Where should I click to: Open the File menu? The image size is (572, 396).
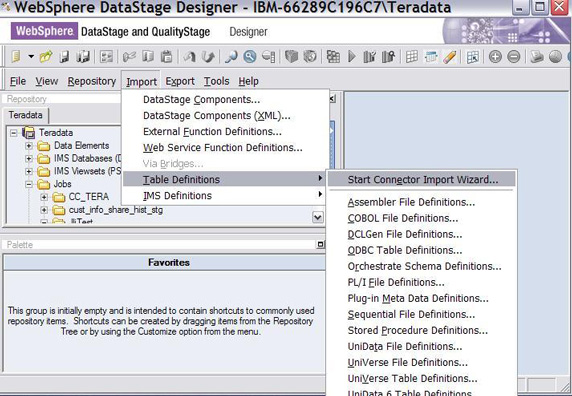pos(18,81)
